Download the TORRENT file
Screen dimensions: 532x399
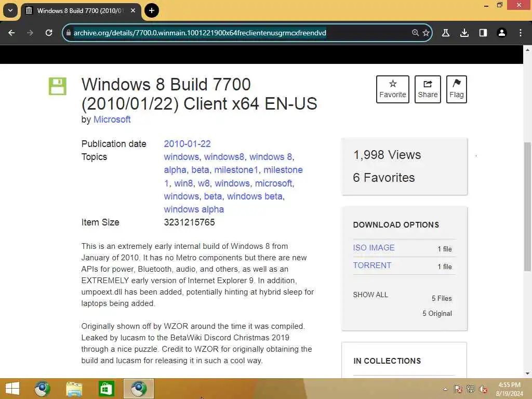coord(372,265)
